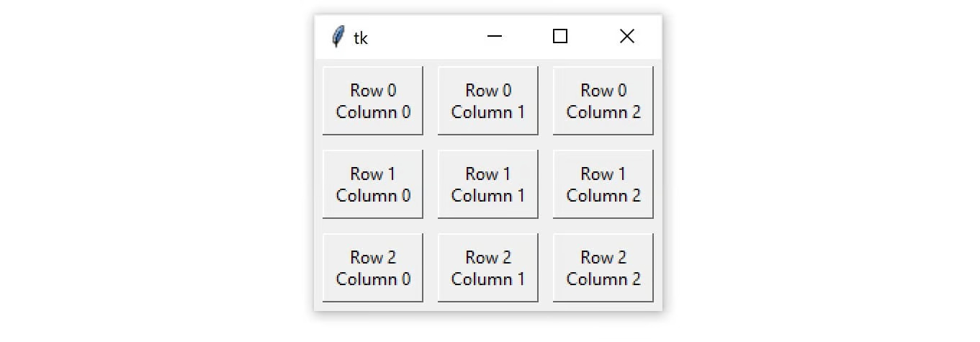Select the Row 0 Column 1 button
The image size is (980, 342).
[x=488, y=101]
